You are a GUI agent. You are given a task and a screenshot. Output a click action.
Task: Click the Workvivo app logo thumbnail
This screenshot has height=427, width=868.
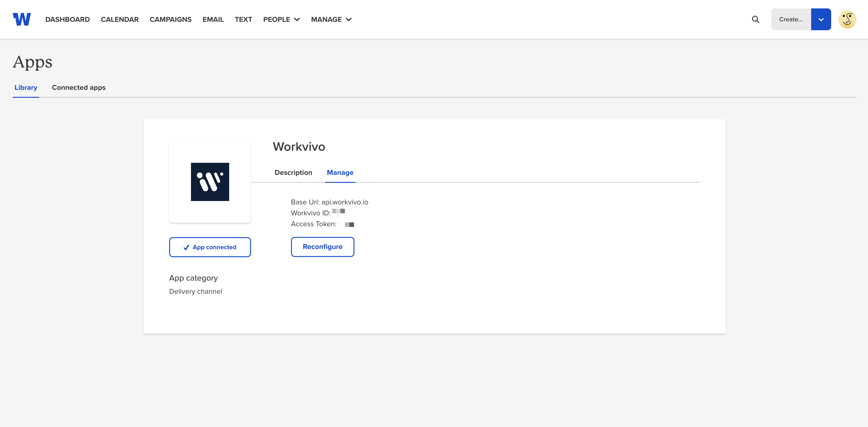(210, 182)
